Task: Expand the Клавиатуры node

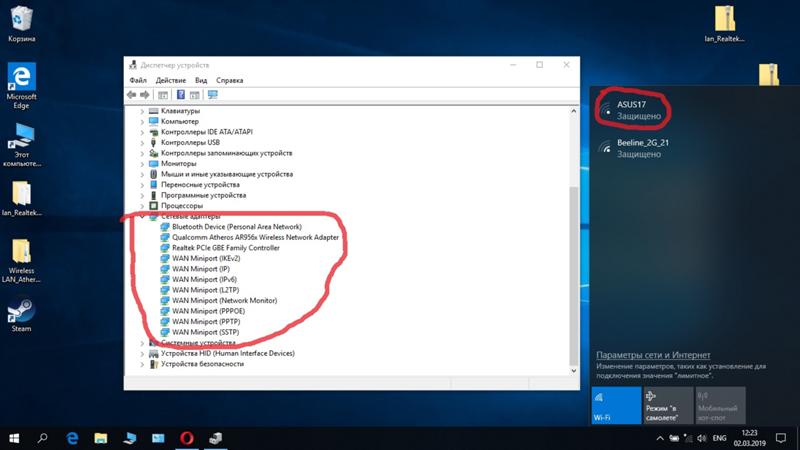Action: coord(142,111)
